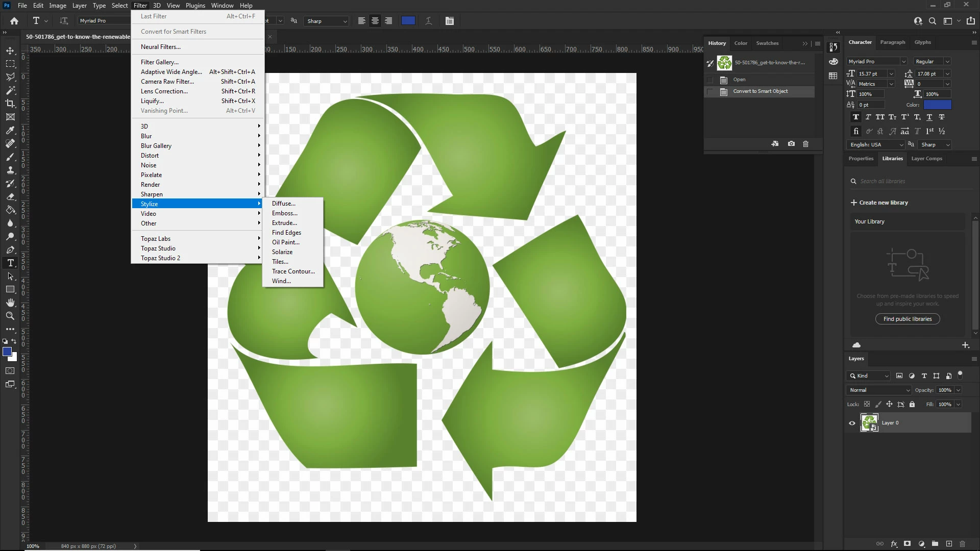980x551 pixels.
Task: Click the lock all icon in Layers
Action: point(912,404)
